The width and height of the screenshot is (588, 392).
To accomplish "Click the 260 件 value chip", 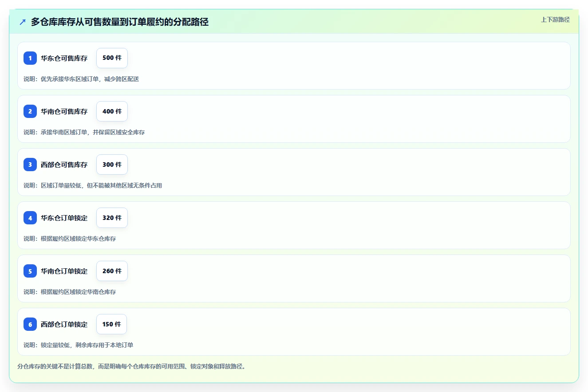I will pos(112,271).
